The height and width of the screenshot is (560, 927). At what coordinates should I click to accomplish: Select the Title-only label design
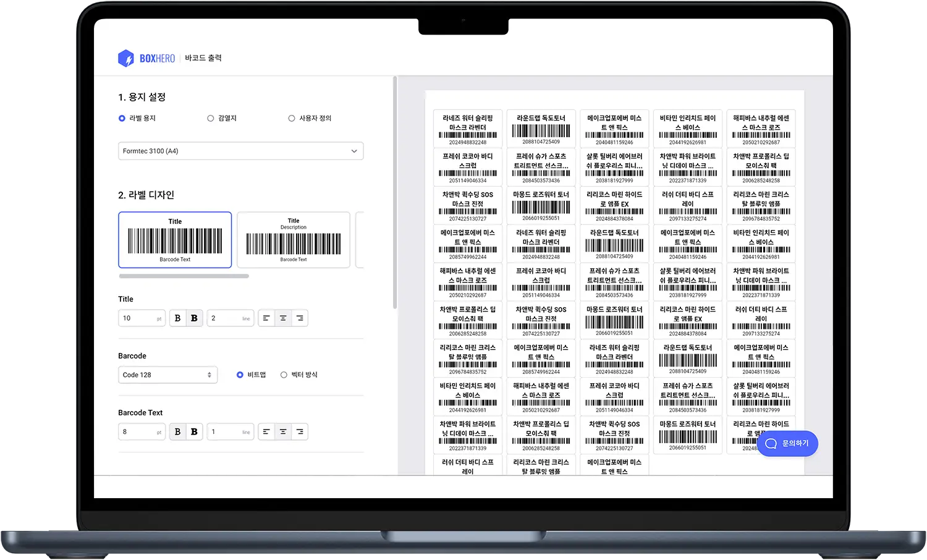click(x=175, y=240)
